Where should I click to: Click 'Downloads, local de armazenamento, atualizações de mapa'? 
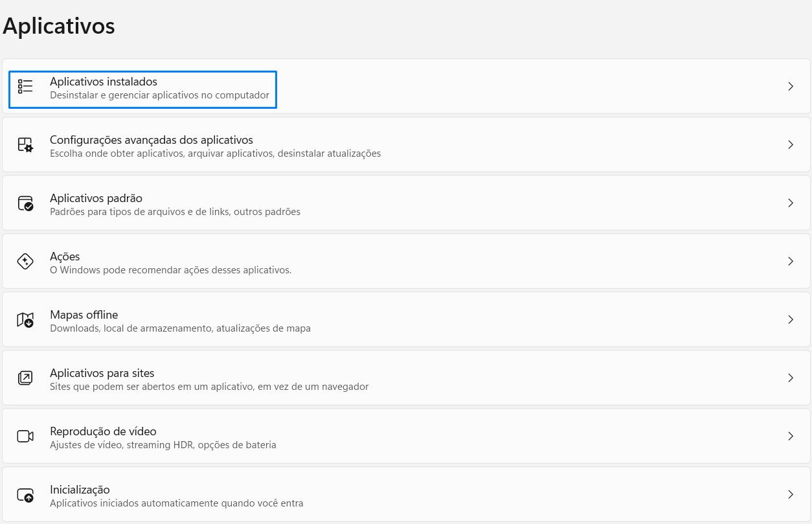coord(180,328)
